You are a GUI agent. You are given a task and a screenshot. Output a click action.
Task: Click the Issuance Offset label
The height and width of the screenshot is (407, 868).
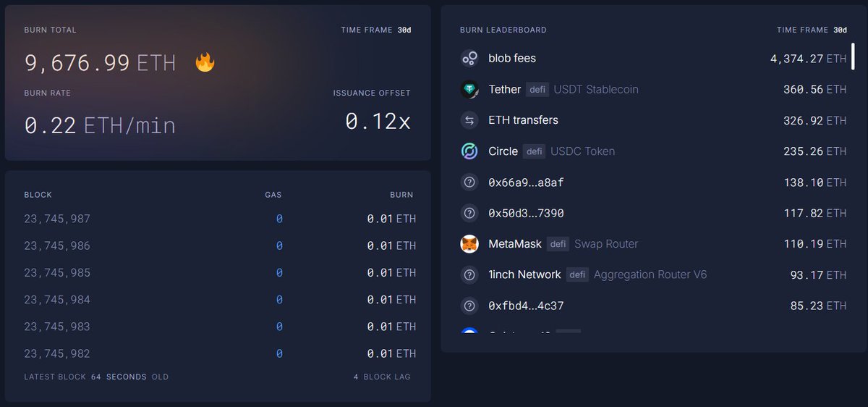[372, 93]
